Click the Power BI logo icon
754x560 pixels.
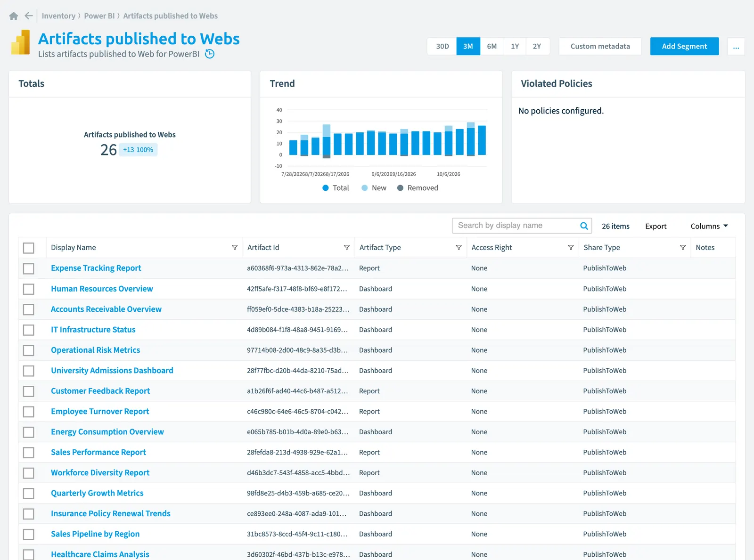[x=21, y=42]
